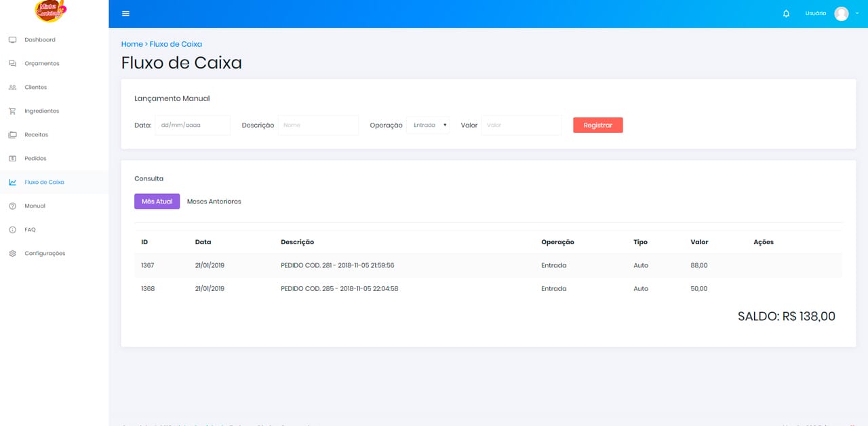The image size is (868, 426).
Task: Focus the Data date input field
Action: 193,125
